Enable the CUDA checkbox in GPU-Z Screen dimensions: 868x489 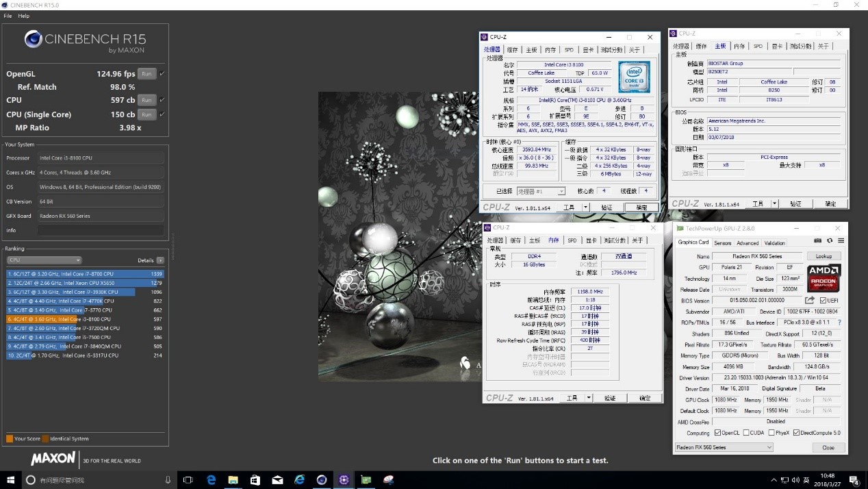click(746, 432)
